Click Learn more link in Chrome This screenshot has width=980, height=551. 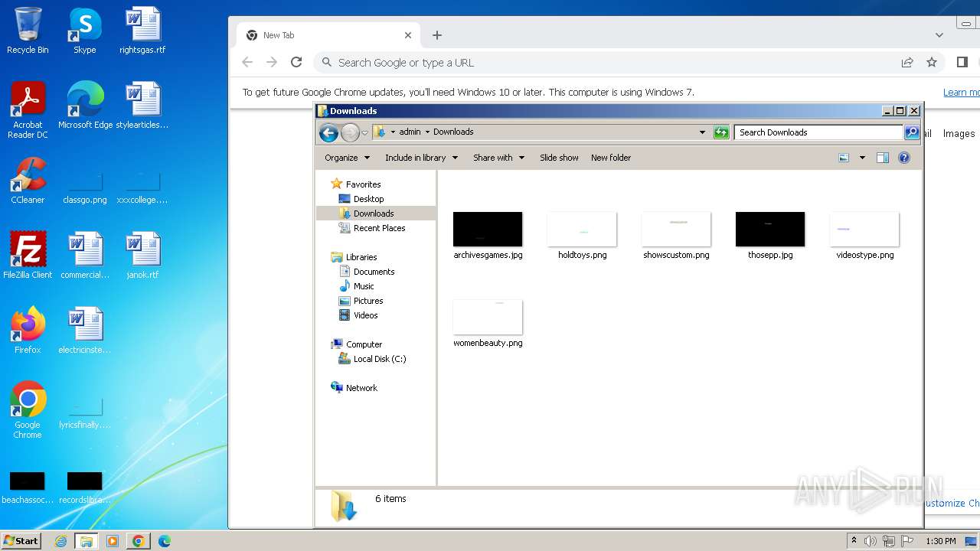pos(961,92)
